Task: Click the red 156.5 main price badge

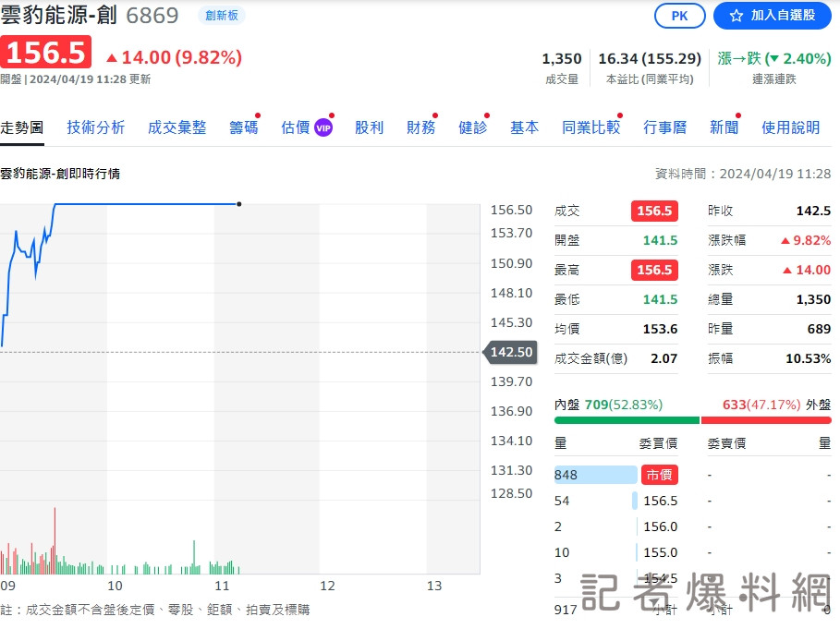Action: point(45,53)
